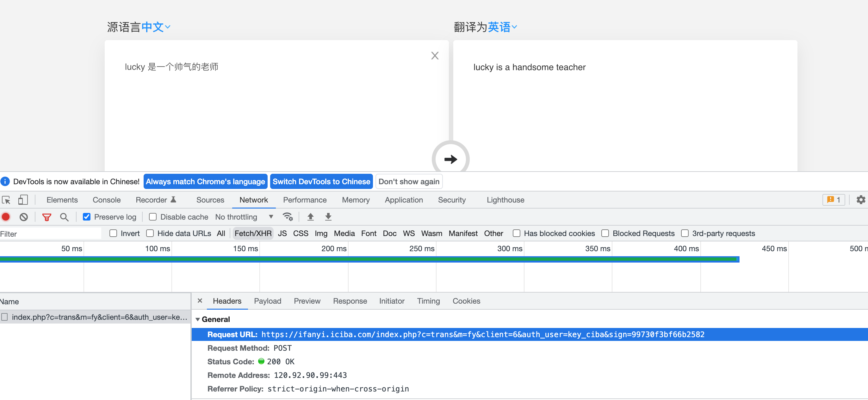This screenshot has width=868, height=400.
Task: Check the Hide data URLs box
Action: point(150,233)
